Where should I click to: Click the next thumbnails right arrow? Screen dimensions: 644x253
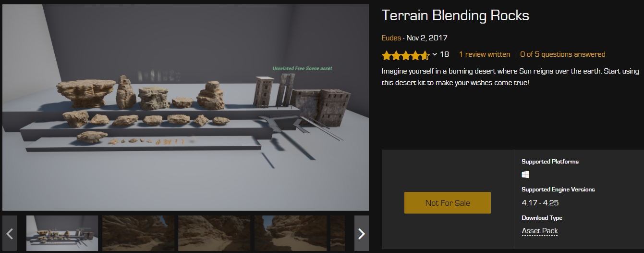(362, 234)
